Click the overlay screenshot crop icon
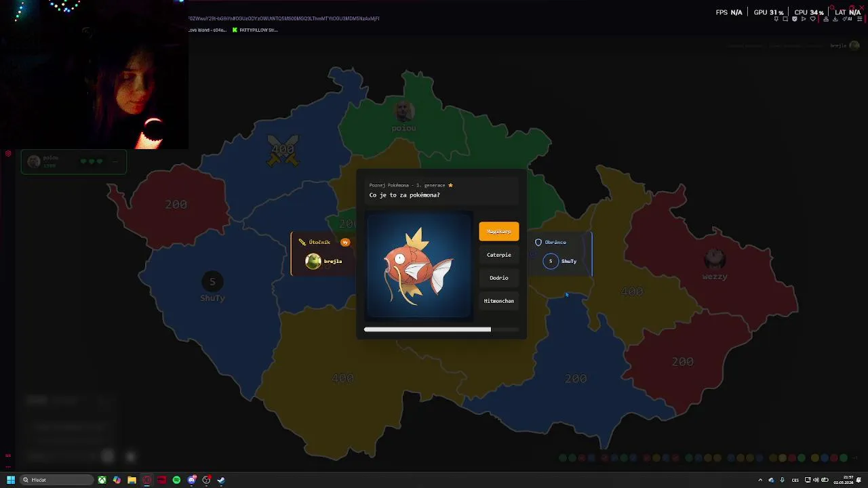 tap(785, 19)
